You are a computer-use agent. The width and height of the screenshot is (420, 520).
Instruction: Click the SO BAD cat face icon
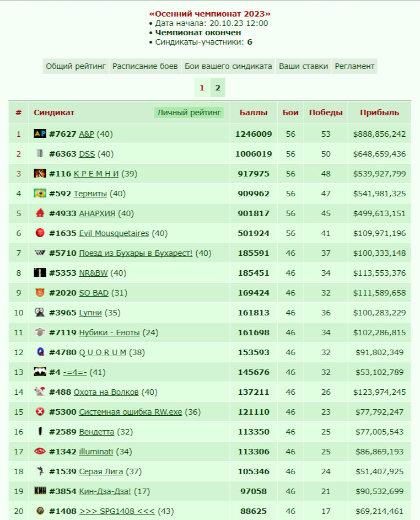[40, 292]
